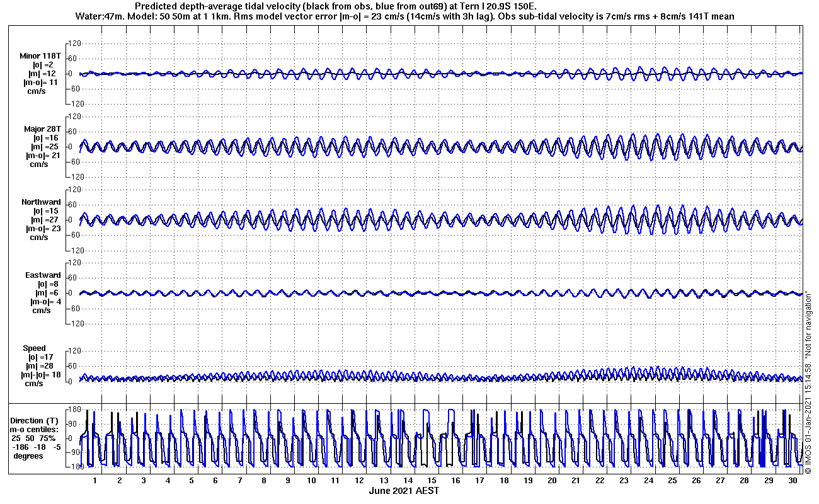Click day tick label '1' on date axis
This screenshot has height=504, width=819.
(95, 481)
